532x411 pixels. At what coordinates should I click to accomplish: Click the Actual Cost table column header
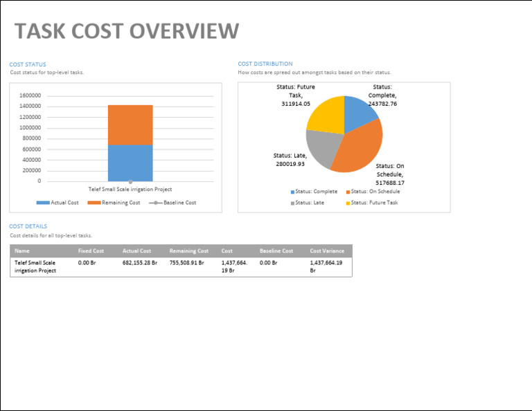[136, 250]
